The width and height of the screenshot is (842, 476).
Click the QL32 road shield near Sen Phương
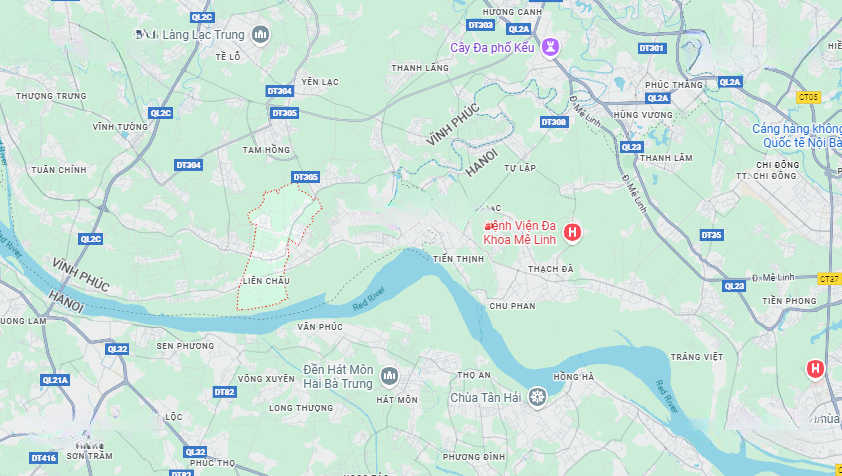pos(117,349)
